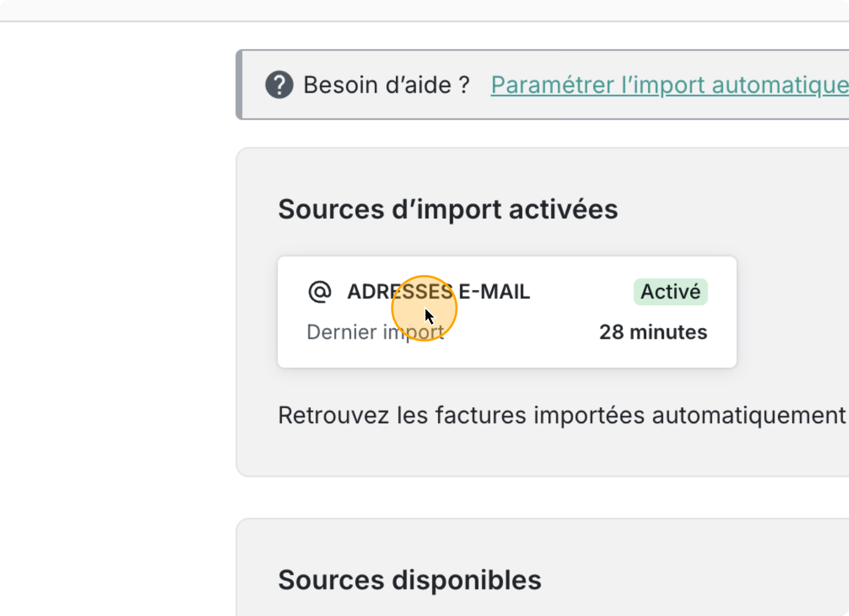The width and height of the screenshot is (849, 616).
Task: Select the ADRESSES E-MAIL source title
Action: (438, 291)
